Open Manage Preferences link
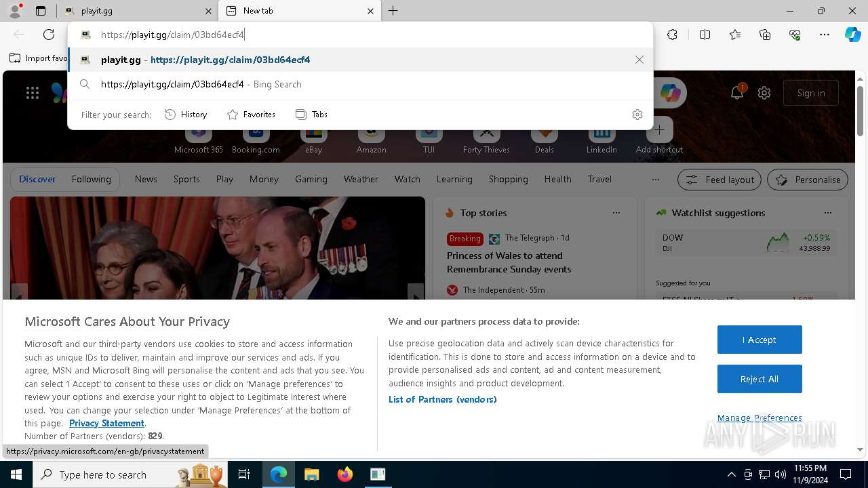 (x=759, y=418)
